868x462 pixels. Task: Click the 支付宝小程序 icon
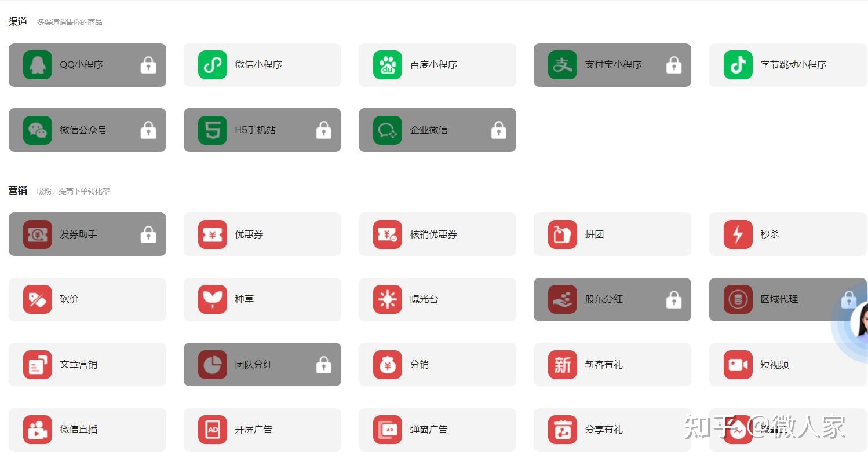563,65
